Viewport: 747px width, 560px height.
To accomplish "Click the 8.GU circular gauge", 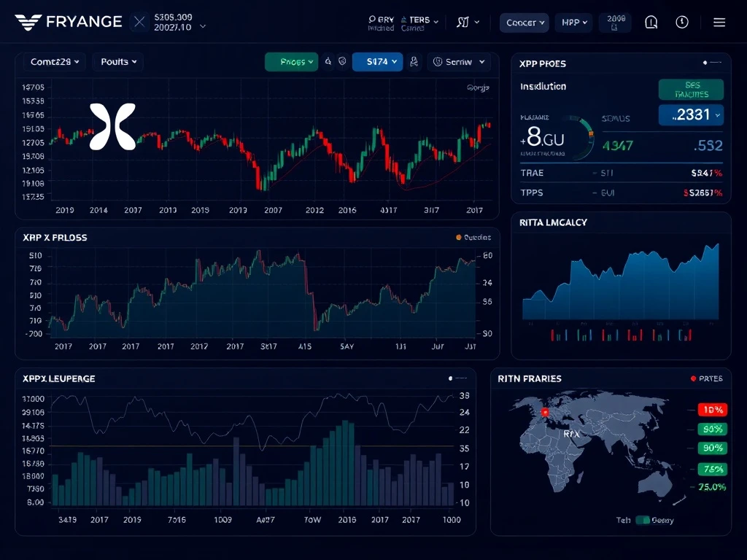I will coord(556,138).
